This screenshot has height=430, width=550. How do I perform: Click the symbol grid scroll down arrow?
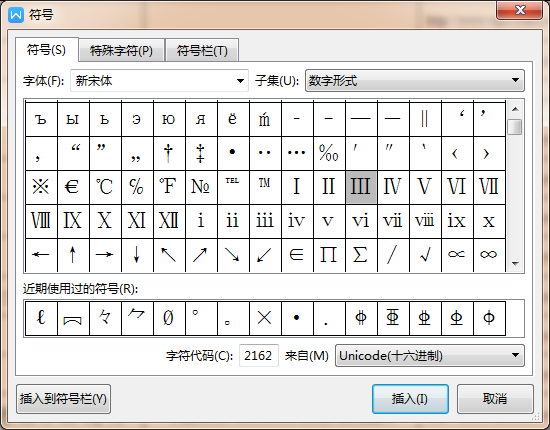tap(515, 263)
